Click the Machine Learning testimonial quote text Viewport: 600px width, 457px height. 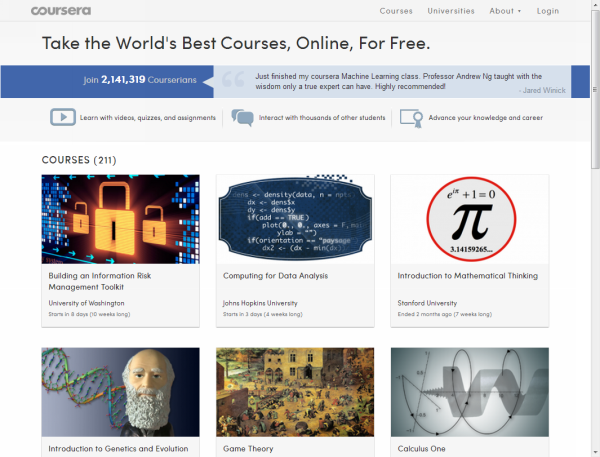398,82
